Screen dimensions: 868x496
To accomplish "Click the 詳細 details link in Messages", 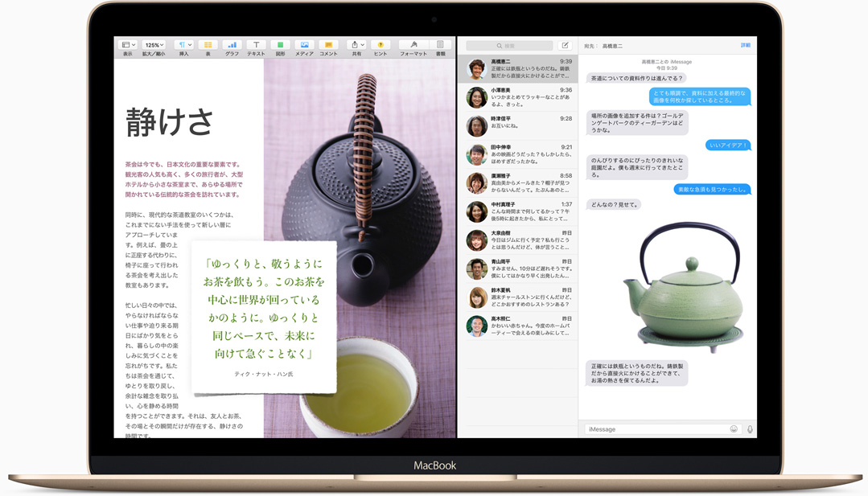I will 745,45.
